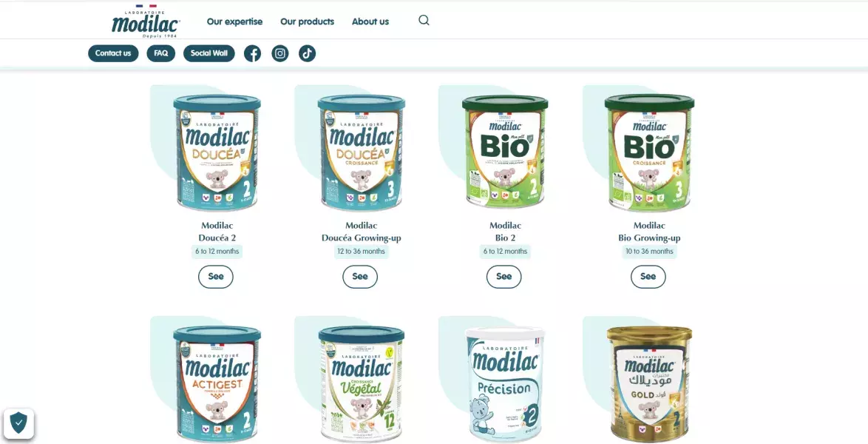
Task: Click the Contact us button
Action: click(113, 53)
